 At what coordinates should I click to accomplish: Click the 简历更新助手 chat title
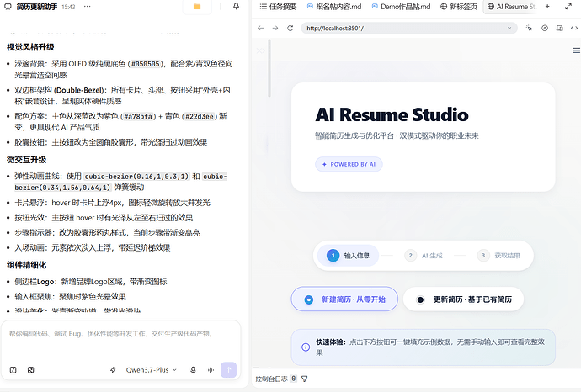(x=37, y=7)
